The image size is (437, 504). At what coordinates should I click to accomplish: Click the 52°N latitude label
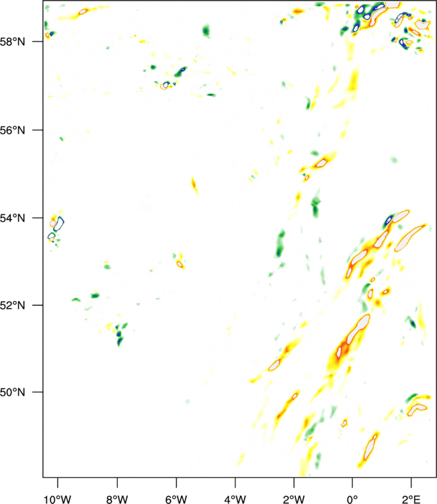[13, 305]
